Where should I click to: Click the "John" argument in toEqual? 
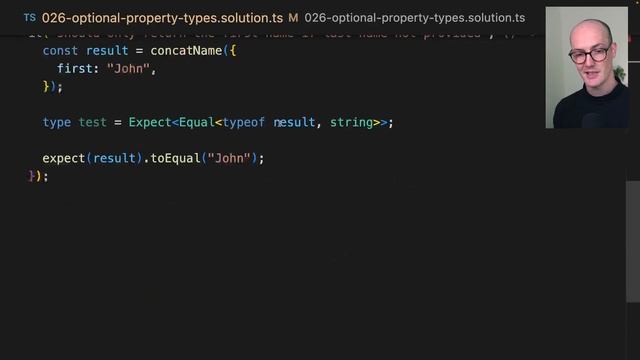(x=229, y=158)
